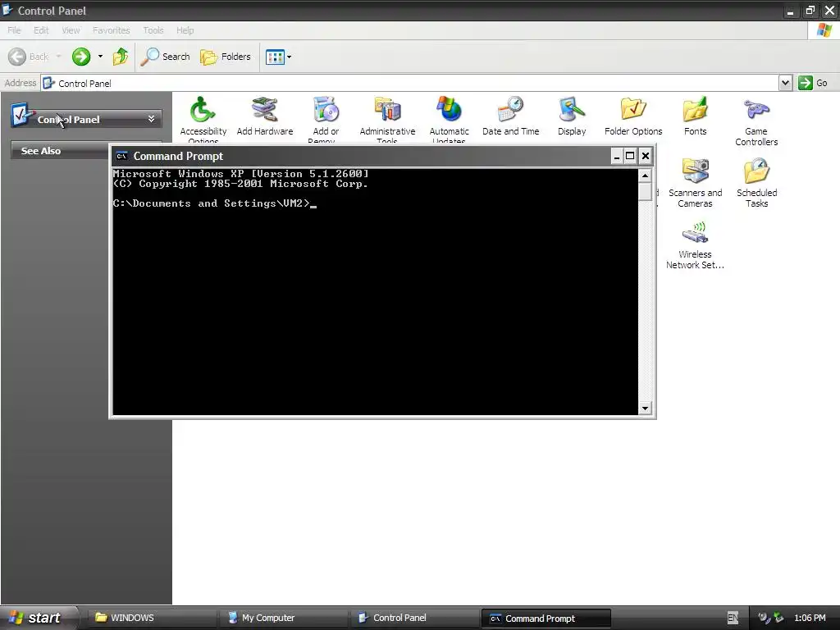Open Date and Time icon
840x630 pixels.
tap(510, 116)
